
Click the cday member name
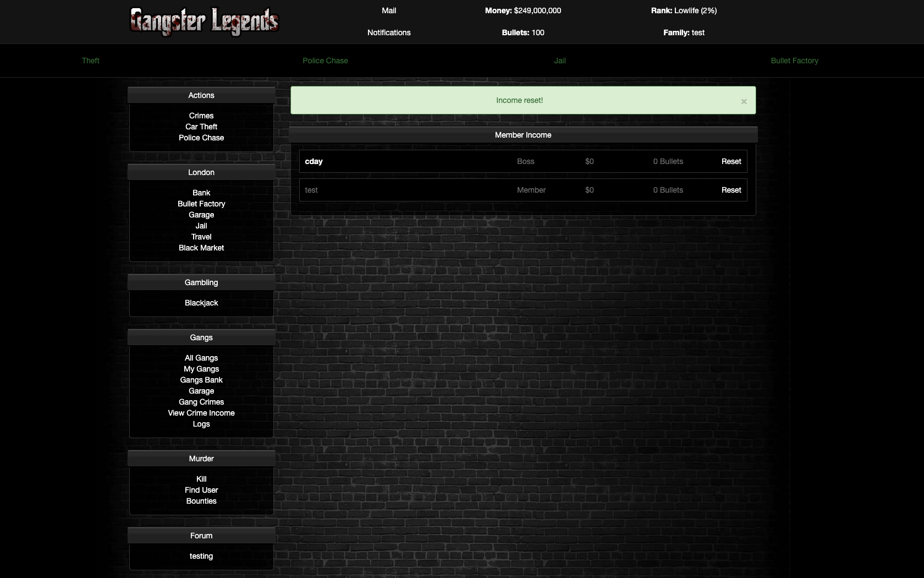313,161
